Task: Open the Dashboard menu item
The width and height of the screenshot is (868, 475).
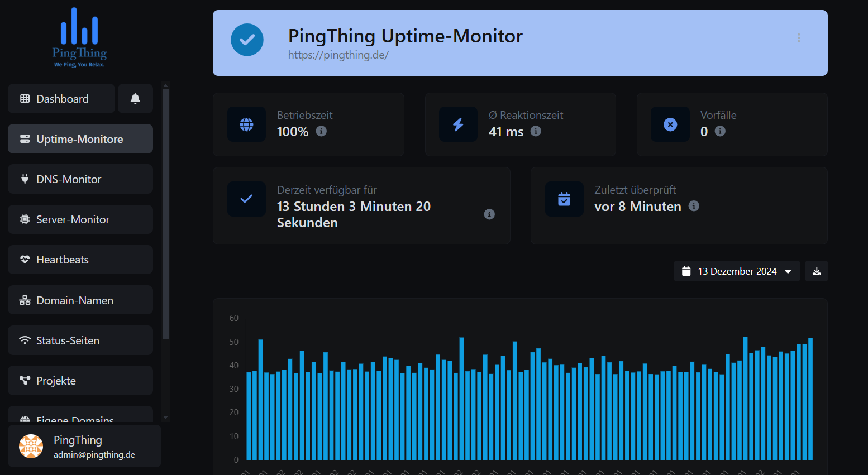Action: (61, 99)
